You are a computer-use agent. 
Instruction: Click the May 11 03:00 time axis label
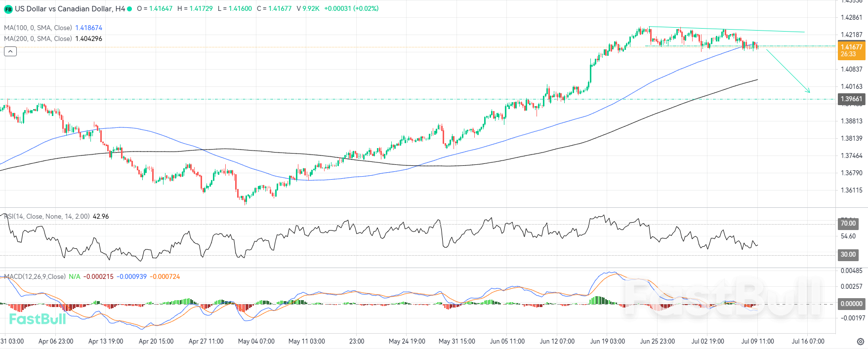coord(307,341)
